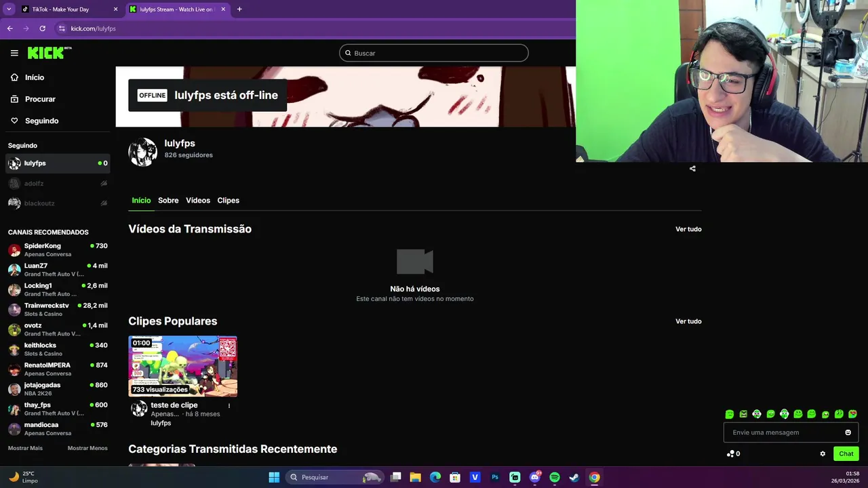The height and width of the screenshot is (488, 868).
Task: Select adolfz in the followed channels
Action: point(58,184)
